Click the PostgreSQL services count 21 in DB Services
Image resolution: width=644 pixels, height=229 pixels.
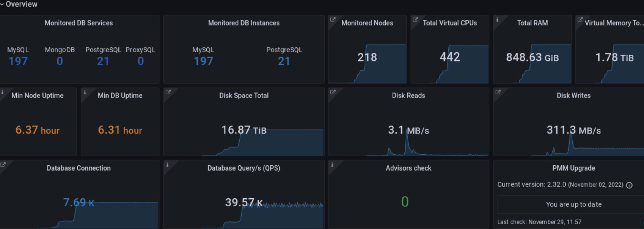103,61
